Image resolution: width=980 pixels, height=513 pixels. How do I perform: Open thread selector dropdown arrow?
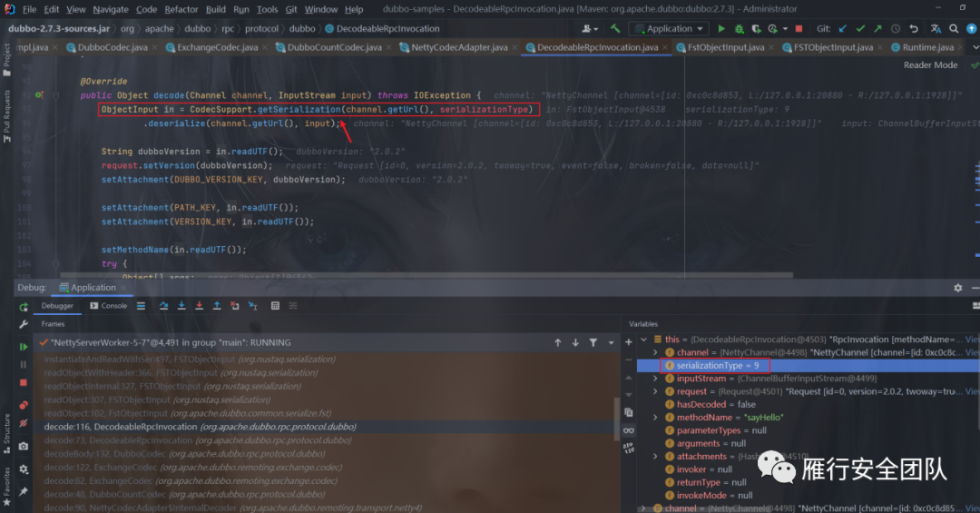[x=611, y=343]
